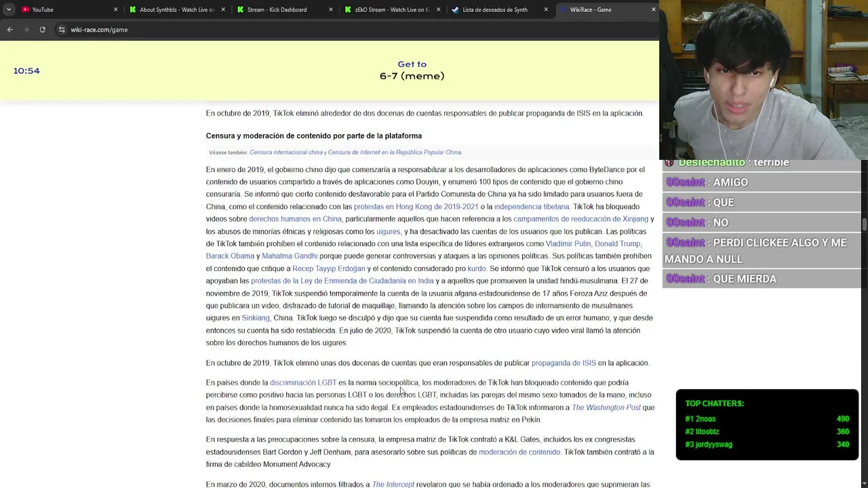Click the 6-7 (meme) target title
This screenshot has height=488, width=868.
(412, 76)
